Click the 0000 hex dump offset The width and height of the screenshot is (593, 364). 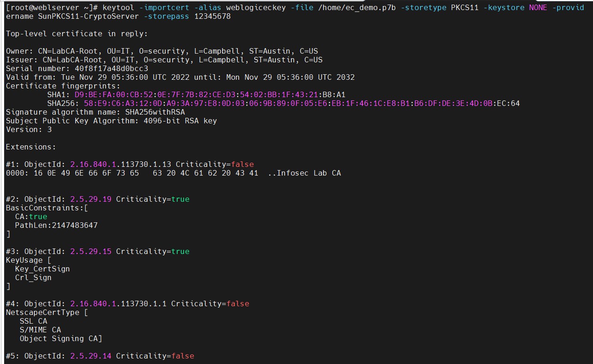coord(17,173)
